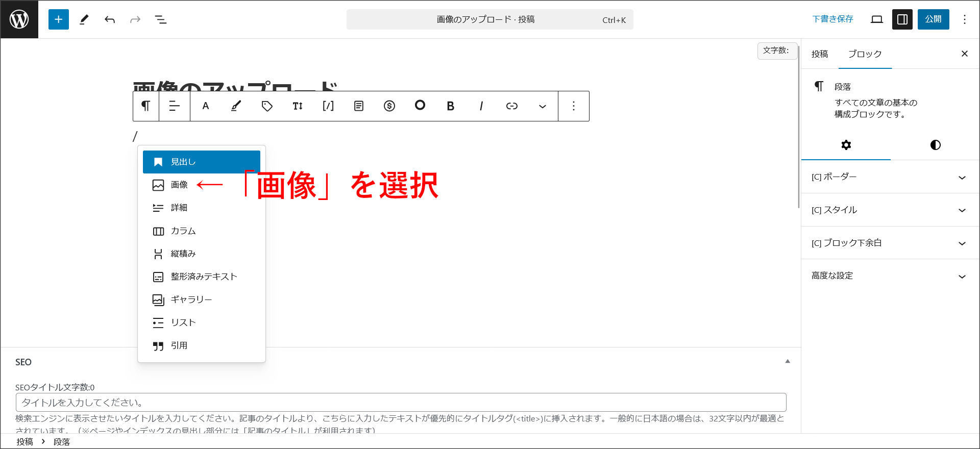Click the text alignment icon

click(x=175, y=106)
